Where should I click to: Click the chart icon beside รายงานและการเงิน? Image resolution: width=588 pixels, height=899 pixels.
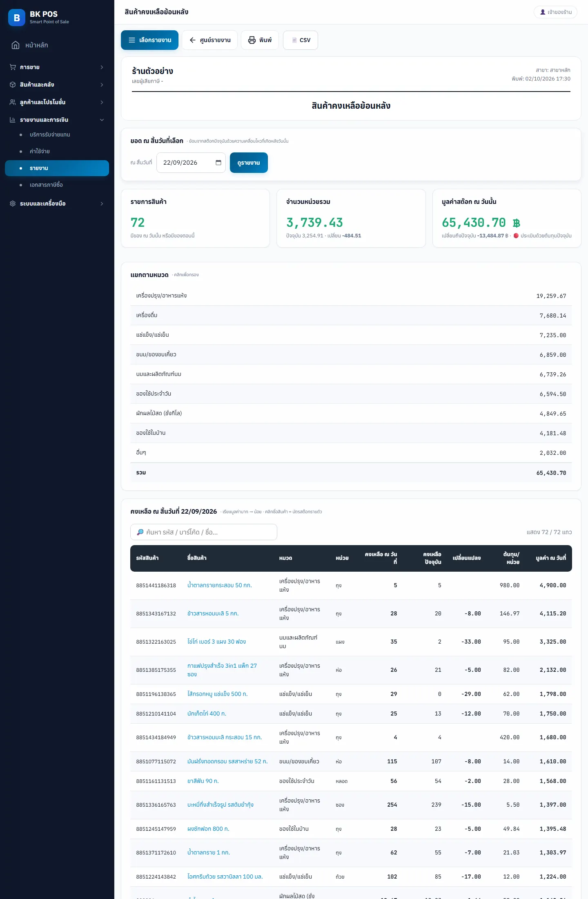(13, 120)
